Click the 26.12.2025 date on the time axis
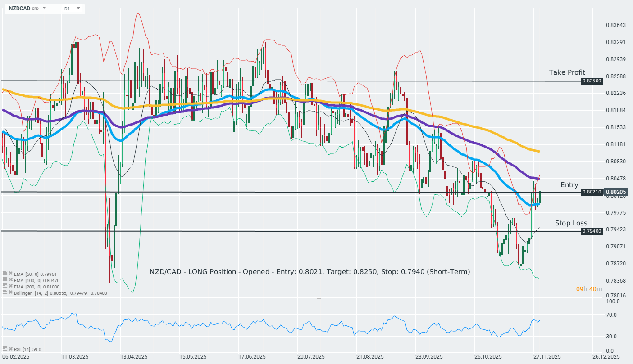The width and height of the screenshot is (633, 364). click(x=605, y=356)
